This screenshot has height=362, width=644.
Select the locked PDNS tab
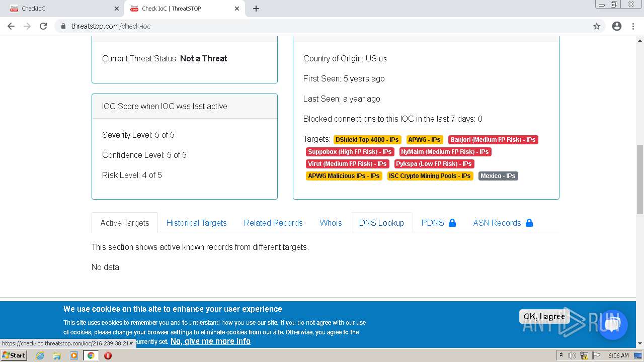(x=439, y=223)
